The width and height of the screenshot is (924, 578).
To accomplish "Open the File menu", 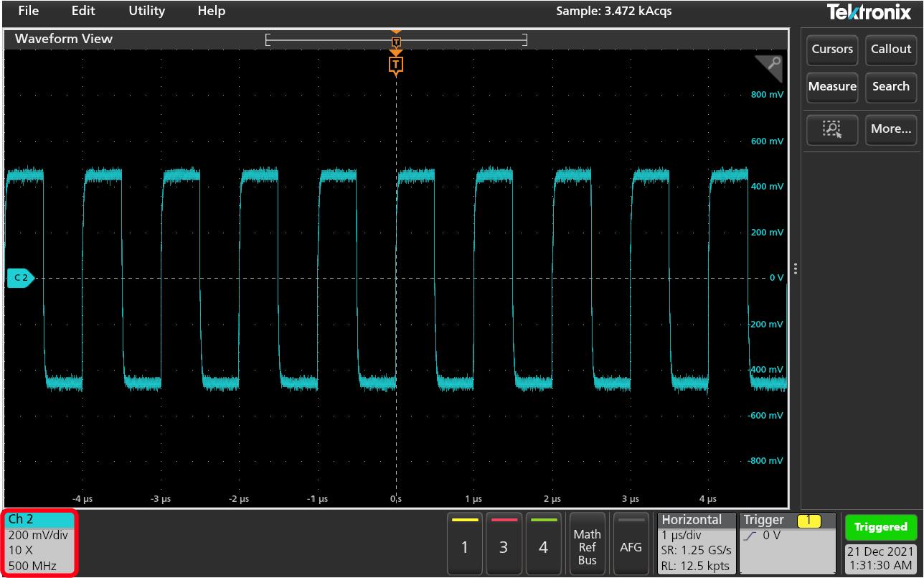I will click(x=29, y=11).
